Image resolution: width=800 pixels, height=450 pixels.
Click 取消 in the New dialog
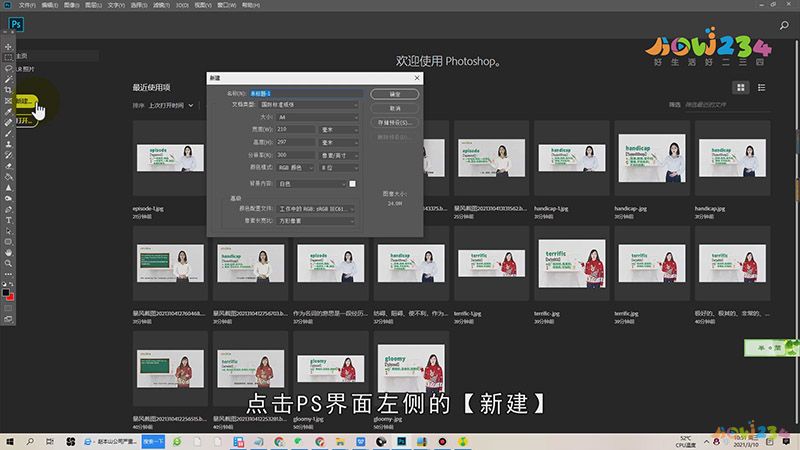point(395,109)
